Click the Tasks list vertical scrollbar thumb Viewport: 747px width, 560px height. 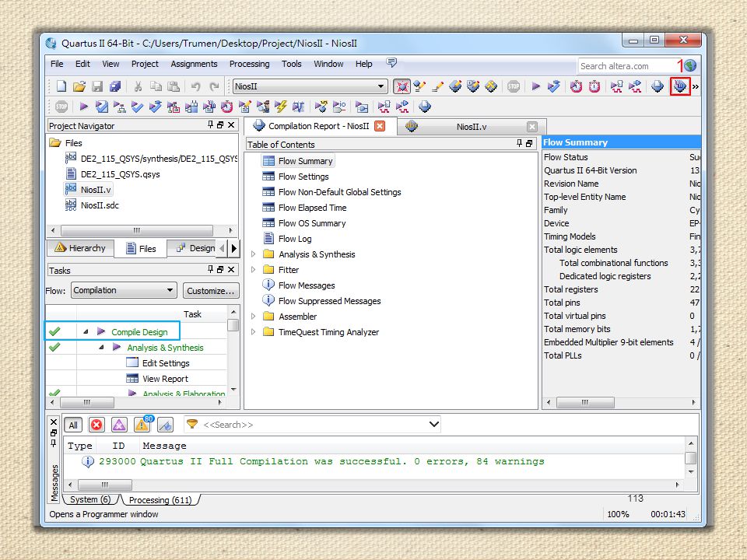click(x=233, y=325)
